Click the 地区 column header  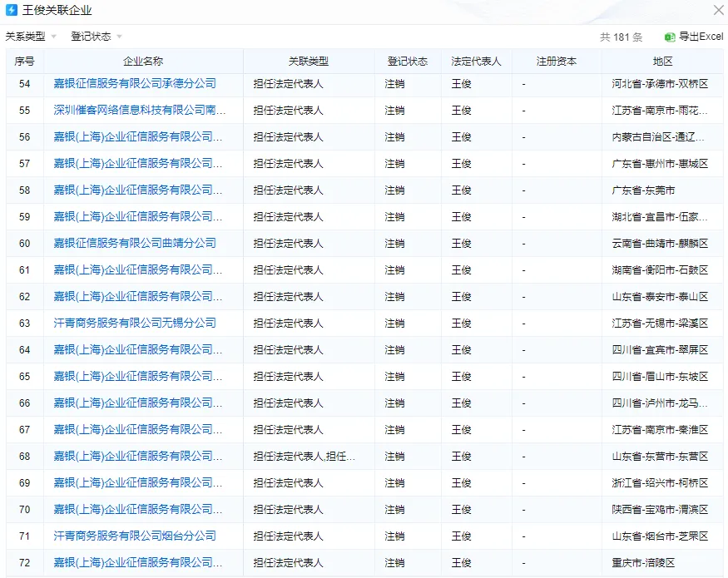click(x=662, y=62)
